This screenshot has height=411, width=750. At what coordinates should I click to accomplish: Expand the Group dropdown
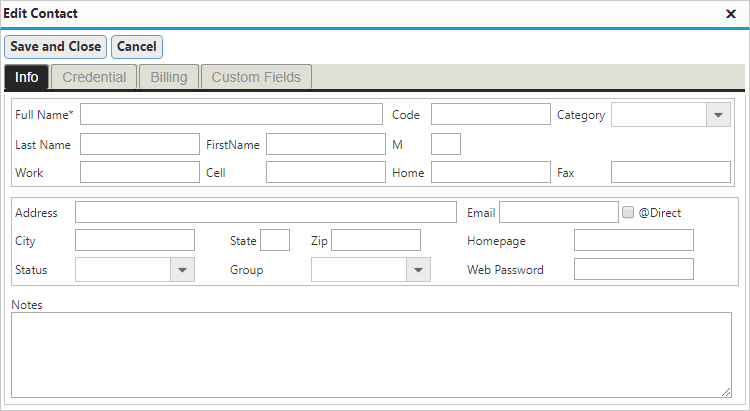point(418,270)
